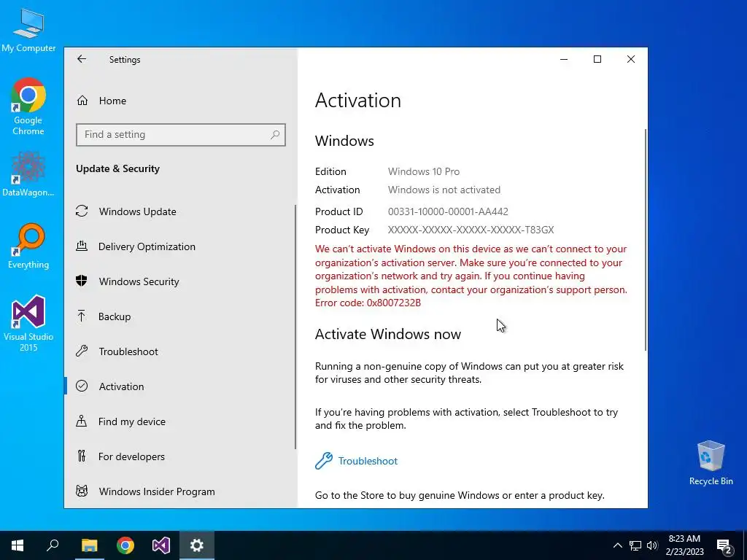The width and height of the screenshot is (747, 560).
Task: Open the Windows Start menu
Action: (x=18, y=545)
